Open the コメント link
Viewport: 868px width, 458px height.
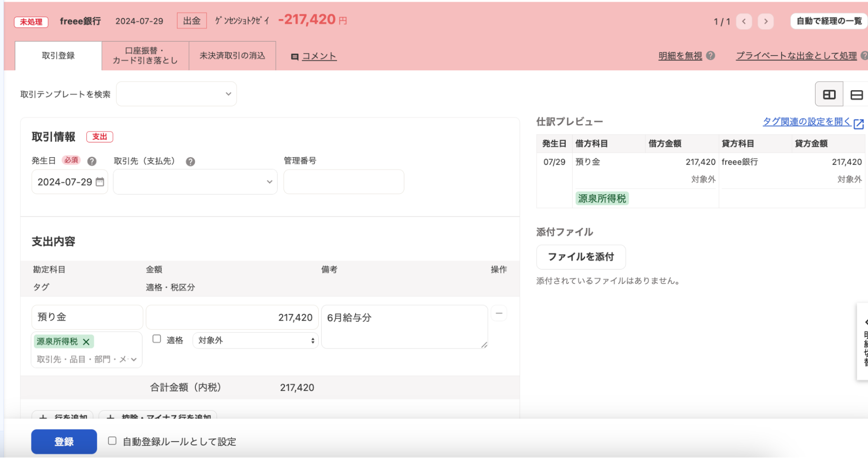319,56
